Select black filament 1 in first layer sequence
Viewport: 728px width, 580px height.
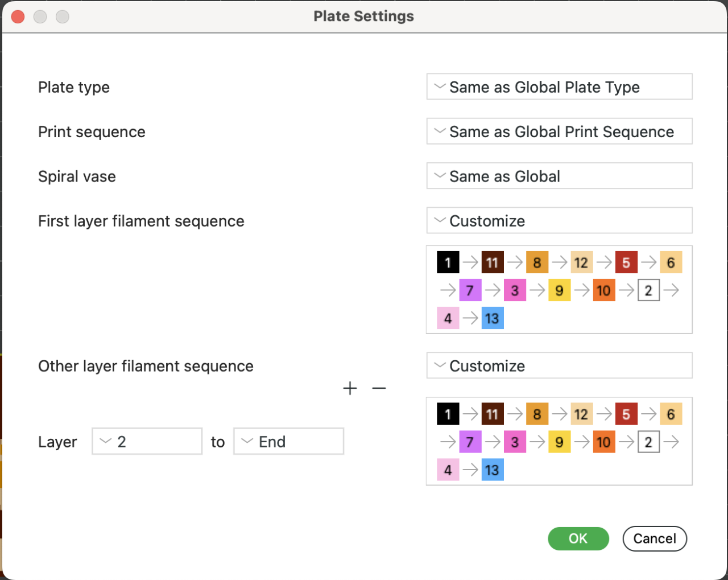point(448,262)
